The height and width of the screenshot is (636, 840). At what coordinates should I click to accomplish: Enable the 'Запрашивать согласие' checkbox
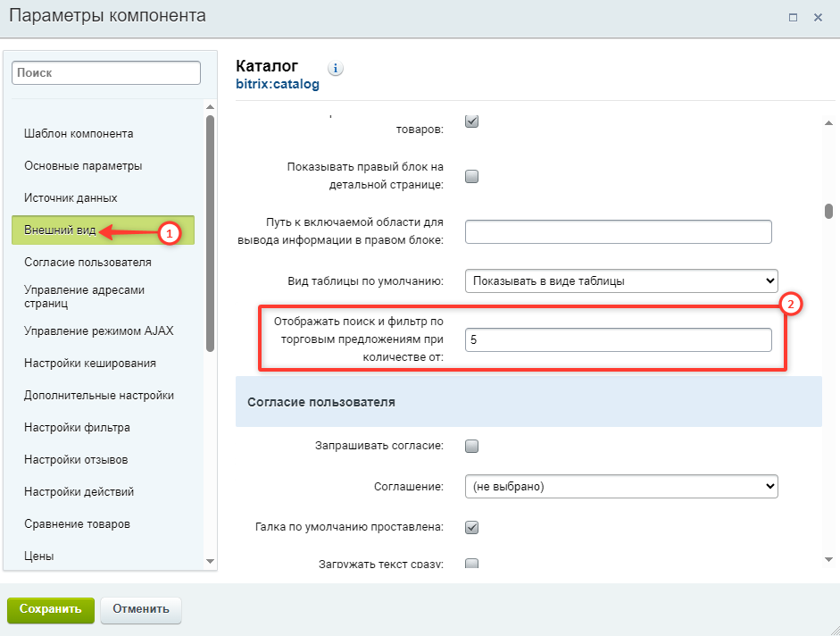point(472,446)
